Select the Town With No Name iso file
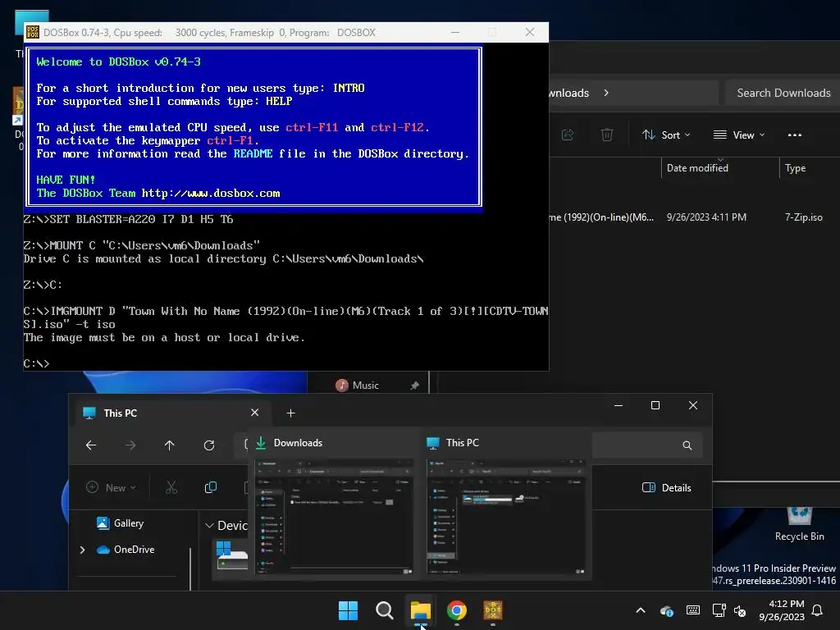 [x=601, y=217]
